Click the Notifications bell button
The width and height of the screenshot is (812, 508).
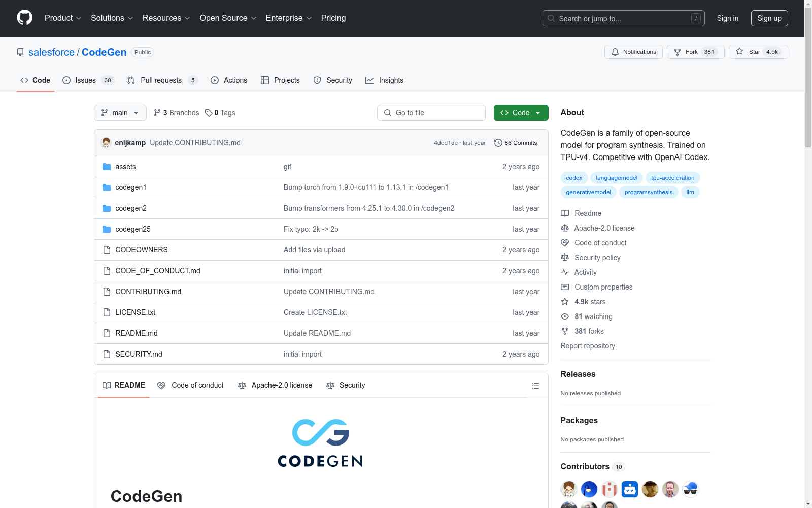click(633, 52)
